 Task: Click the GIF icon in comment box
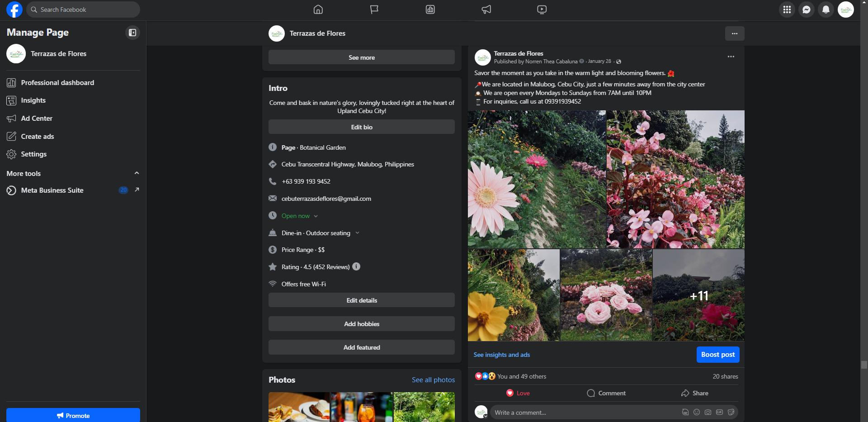[719, 412]
